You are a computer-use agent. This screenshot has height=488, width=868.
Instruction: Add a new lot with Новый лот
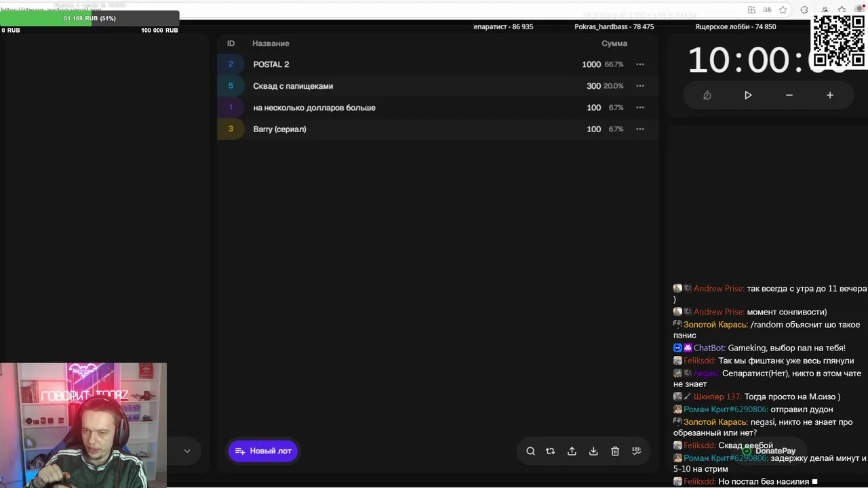263,451
